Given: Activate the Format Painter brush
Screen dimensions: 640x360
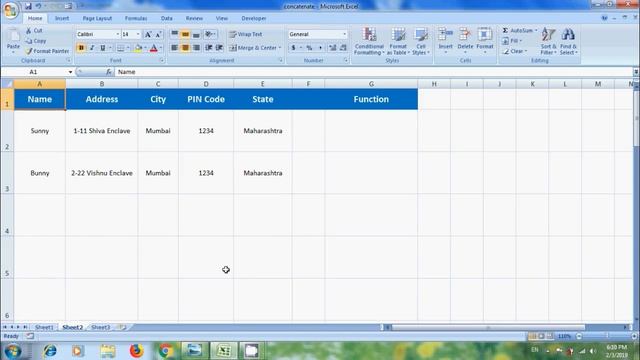Looking at the screenshot, I should click(x=47, y=51).
